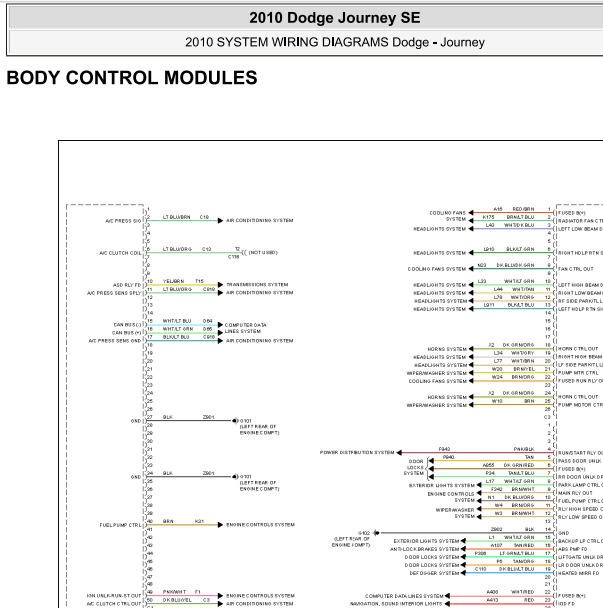Screen dimensions: 603x608
Task: Click the 'DEFOGGER SYSTEM' destination label
Action: [x=434, y=573]
